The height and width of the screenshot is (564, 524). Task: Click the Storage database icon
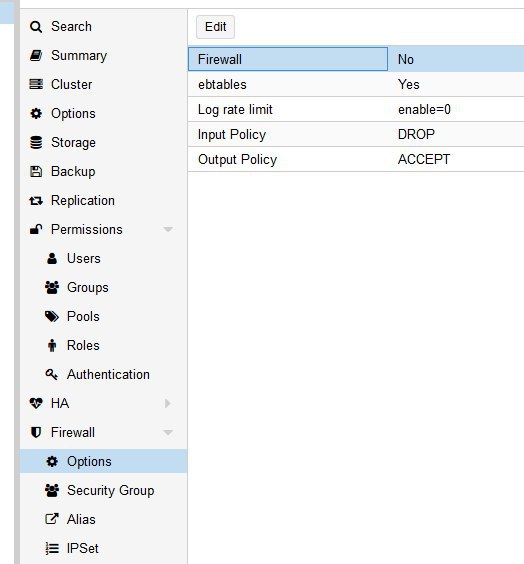36,142
